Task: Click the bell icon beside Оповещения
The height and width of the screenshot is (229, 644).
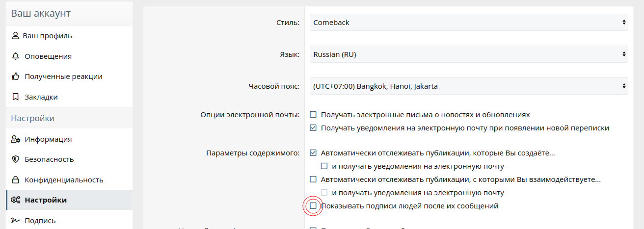Action: [15, 56]
